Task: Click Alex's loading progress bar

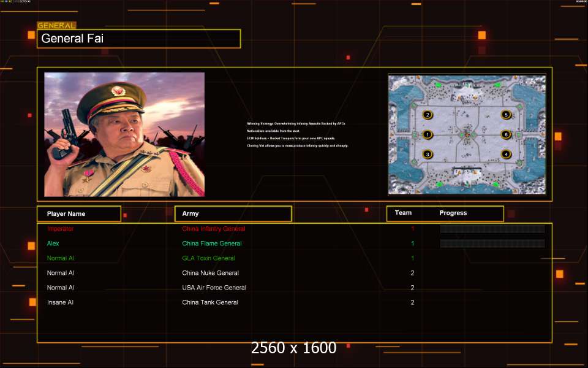Action: [492, 243]
